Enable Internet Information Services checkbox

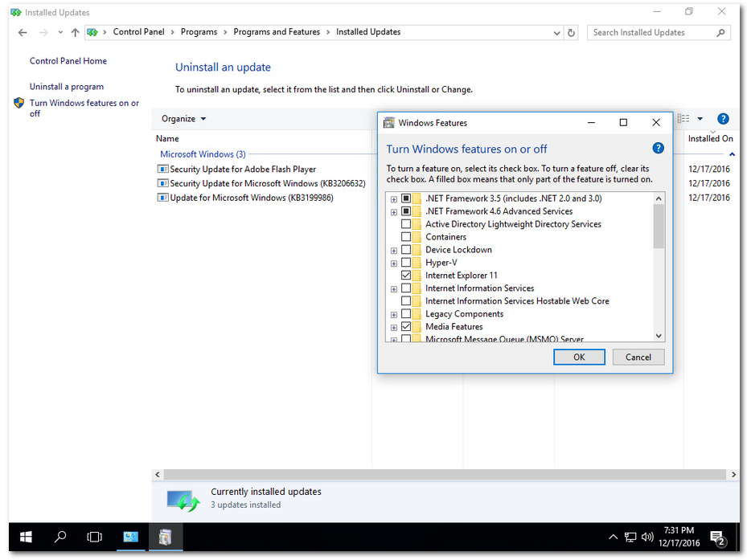click(x=406, y=288)
